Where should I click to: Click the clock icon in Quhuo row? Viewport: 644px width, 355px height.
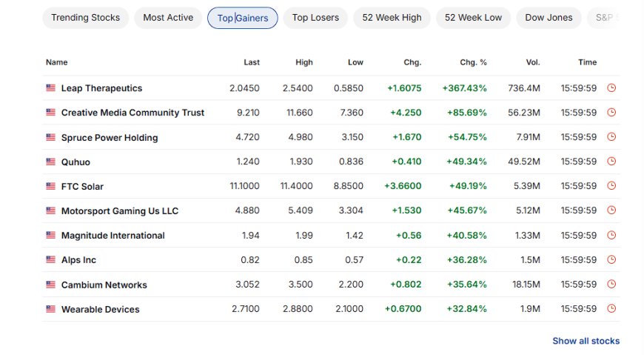(611, 162)
